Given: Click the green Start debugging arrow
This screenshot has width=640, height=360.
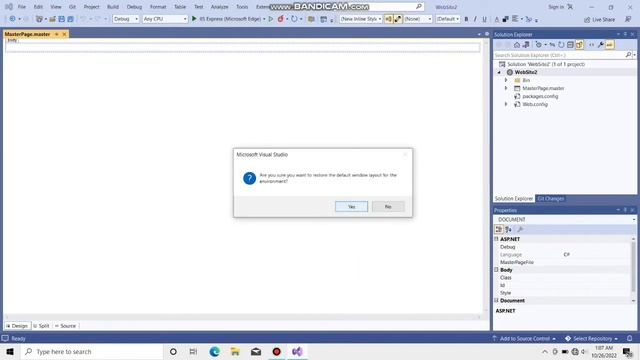Looking at the screenshot, I should (194, 19).
